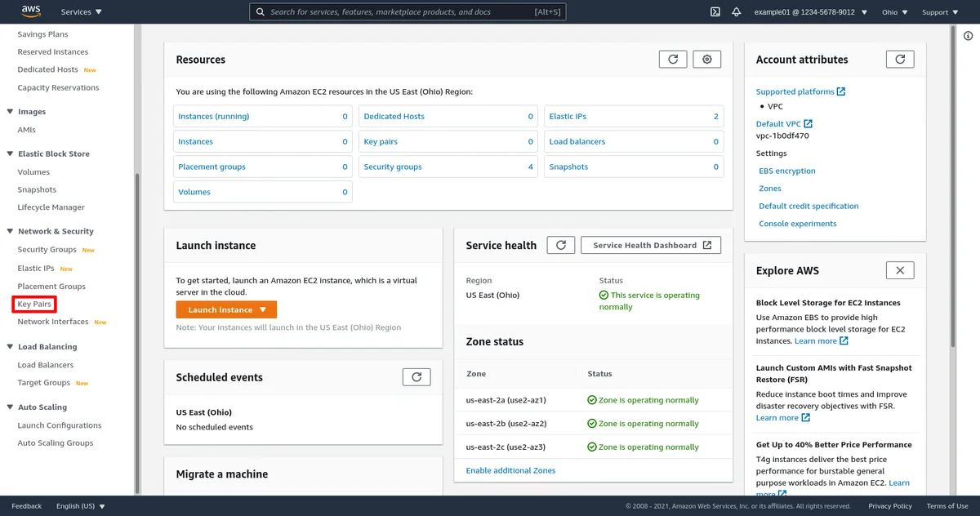This screenshot has width=980, height=516.
Task: Refresh the Resources panel
Action: pyautogui.click(x=673, y=60)
